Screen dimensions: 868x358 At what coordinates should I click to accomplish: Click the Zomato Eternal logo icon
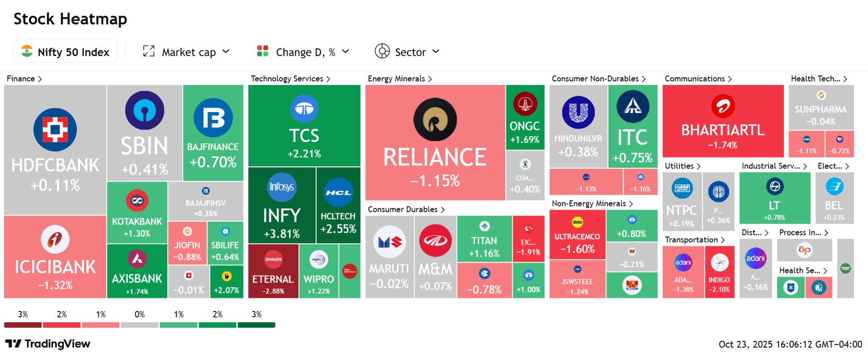pos(273,259)
